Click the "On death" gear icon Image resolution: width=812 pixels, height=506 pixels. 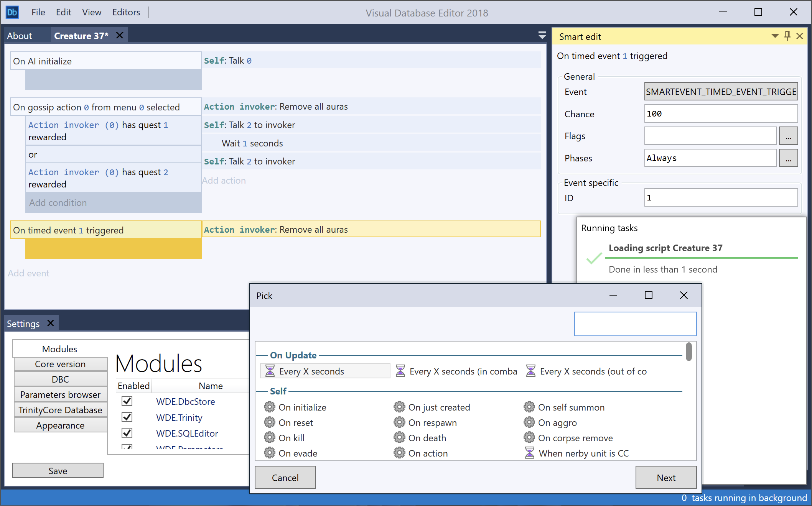coord(400,437)
